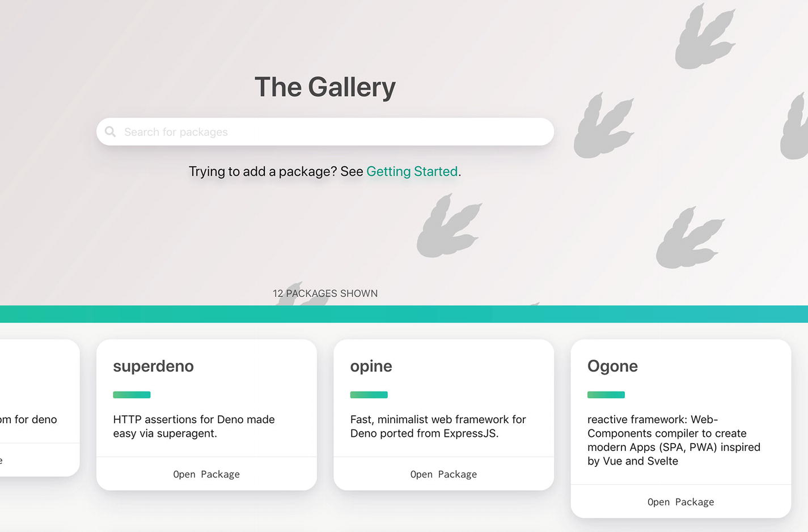The height and width of the screenshot is (532, 808).
Task: Click the footprint directly below the Getting Started link
Action: point(448,227)
